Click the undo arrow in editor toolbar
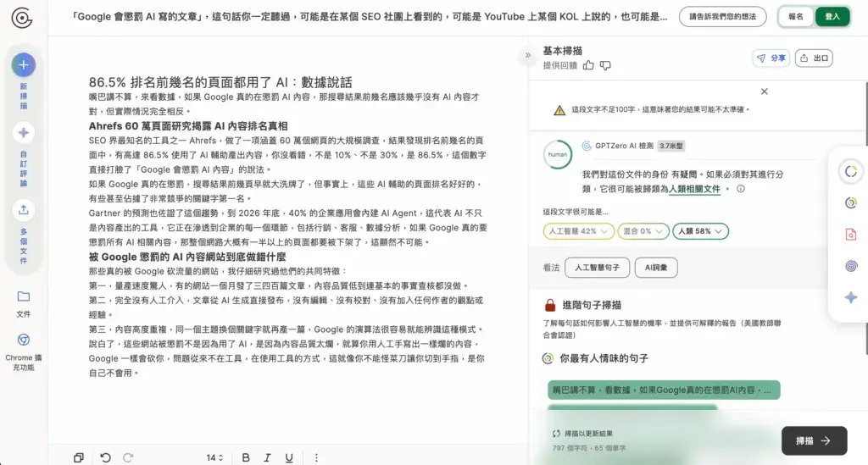Viewport: 868px width, 465px height. [105, 457]
